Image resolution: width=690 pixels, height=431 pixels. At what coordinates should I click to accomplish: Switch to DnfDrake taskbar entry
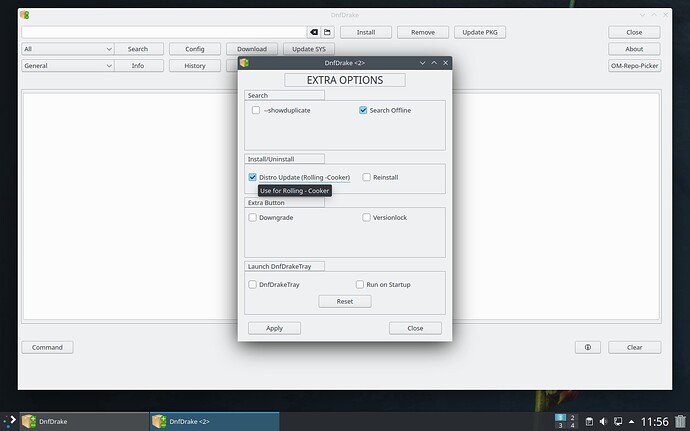84,421
